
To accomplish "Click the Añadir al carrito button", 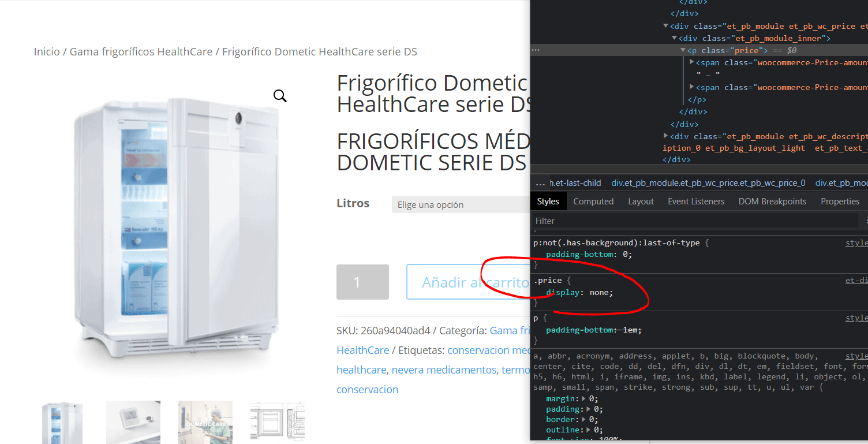I will 468,282.
